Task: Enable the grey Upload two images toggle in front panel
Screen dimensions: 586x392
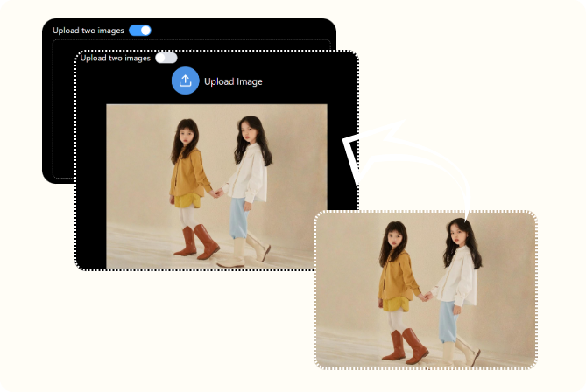Action: [166, 58]
